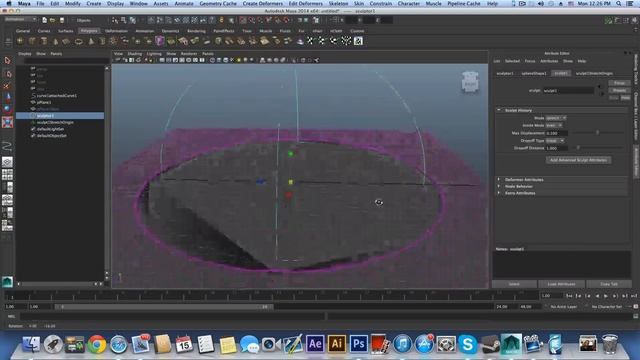Click the Select button at the bottom of the Attribute Editor
The height and width of the screenshot is (360, 640).
[x=514, y=284]
